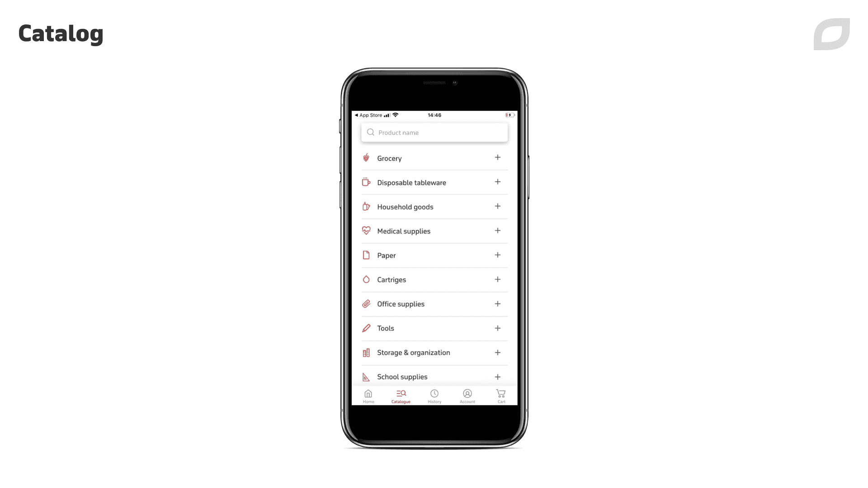Screen dimensions: 868x488
Task: Tap the Medical supplies heart icon
Action: click(x=366, y=230)
